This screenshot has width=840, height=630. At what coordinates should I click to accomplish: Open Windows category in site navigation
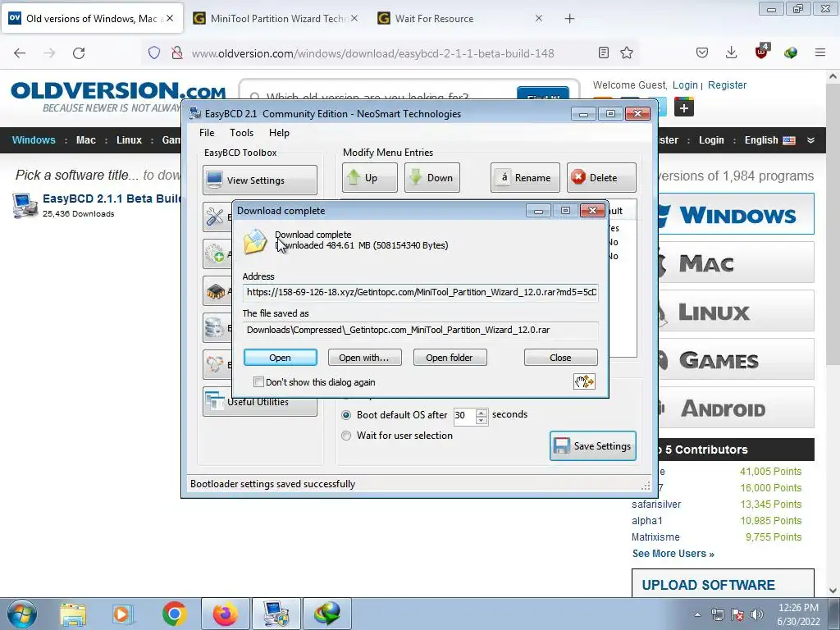[34, 140]
